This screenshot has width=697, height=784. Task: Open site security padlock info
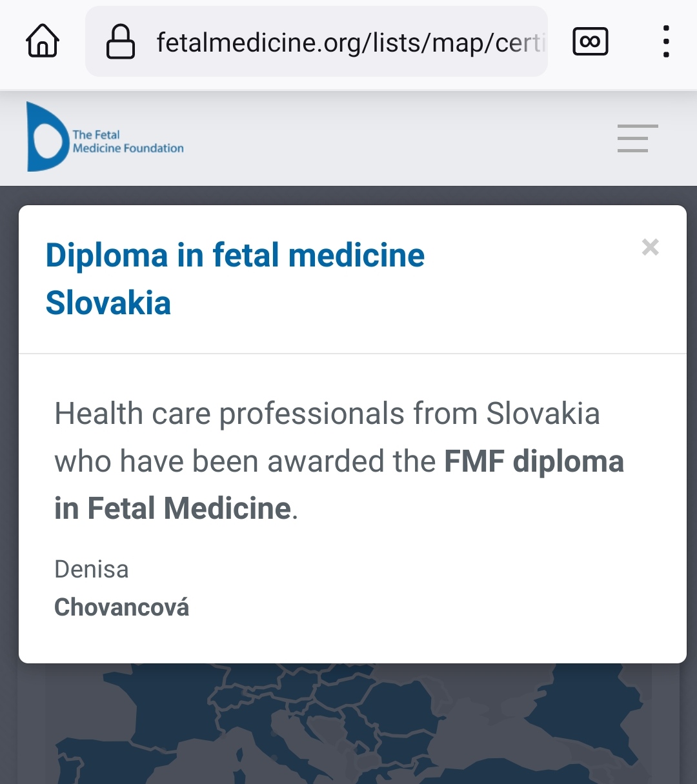click(x=121, y=42)
